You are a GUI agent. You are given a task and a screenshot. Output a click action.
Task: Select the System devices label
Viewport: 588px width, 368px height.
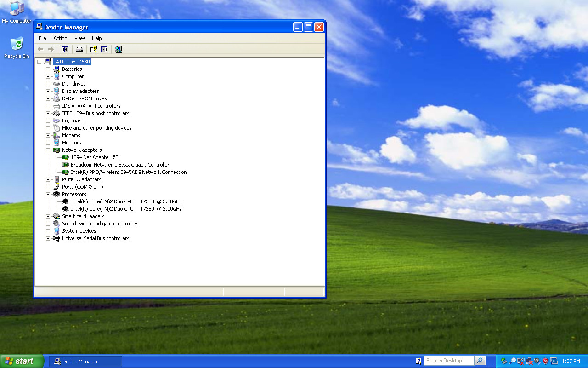[79, 231]
